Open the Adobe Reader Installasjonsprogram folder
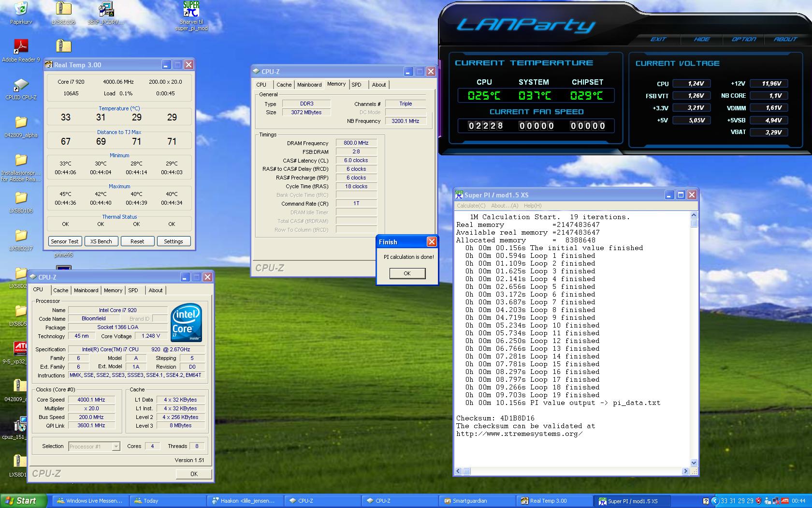 pos(21,160)
